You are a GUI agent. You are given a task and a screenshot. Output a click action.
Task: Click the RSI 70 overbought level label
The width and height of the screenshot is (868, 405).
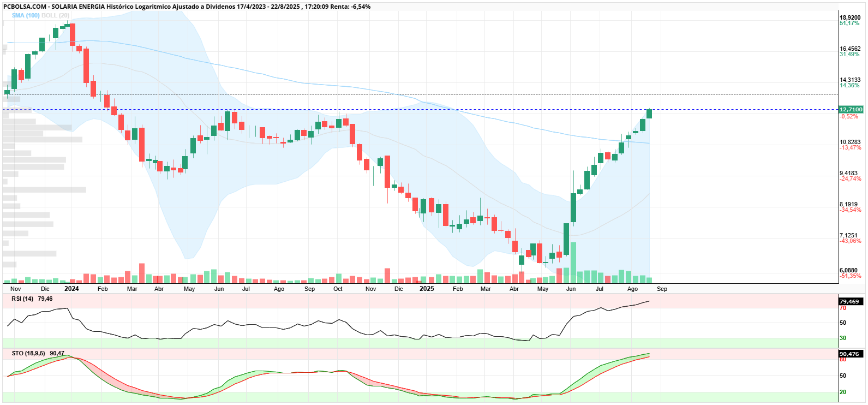843,308
